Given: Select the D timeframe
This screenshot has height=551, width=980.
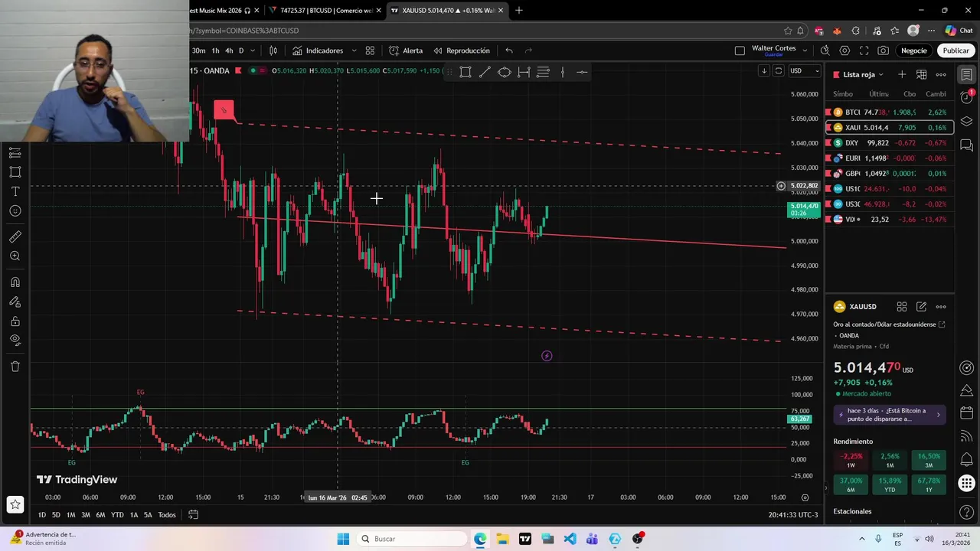Looking at the screenshot, I should tap(241, 51).
